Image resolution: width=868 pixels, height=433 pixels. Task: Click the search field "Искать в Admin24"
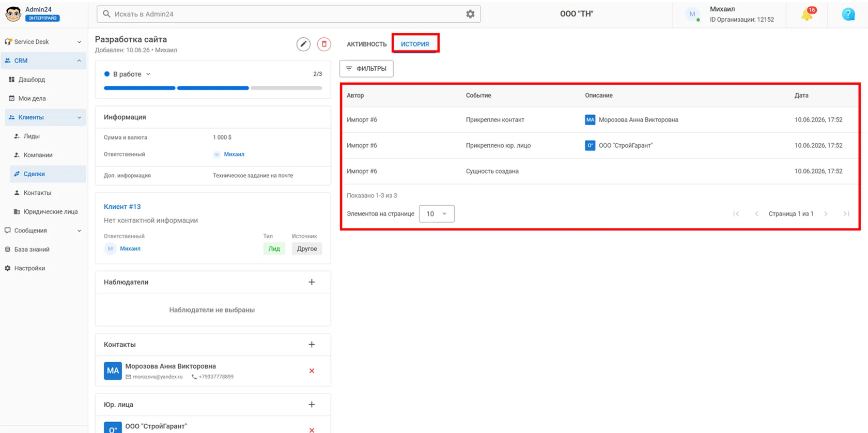pyautogui.click(x=288, y=14)
